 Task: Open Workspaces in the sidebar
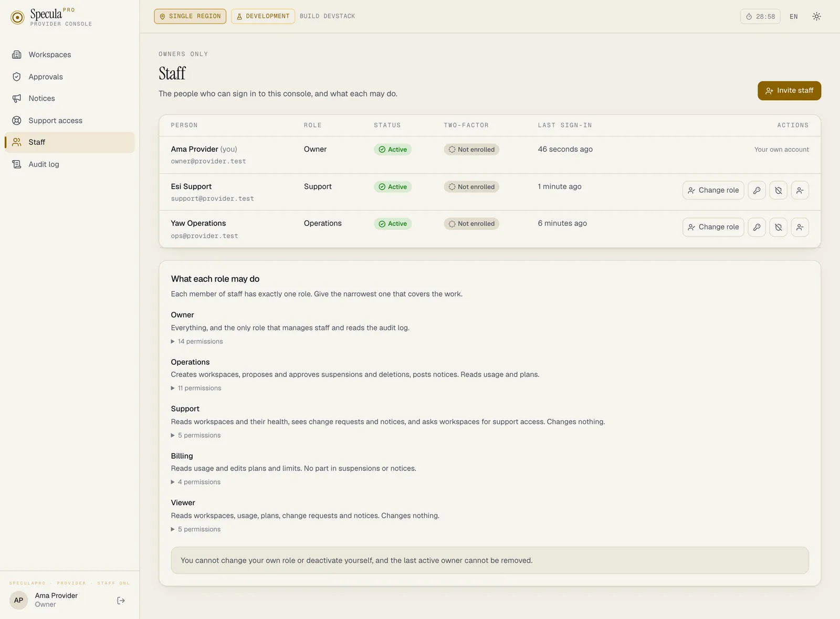click(x=69, y=55)
